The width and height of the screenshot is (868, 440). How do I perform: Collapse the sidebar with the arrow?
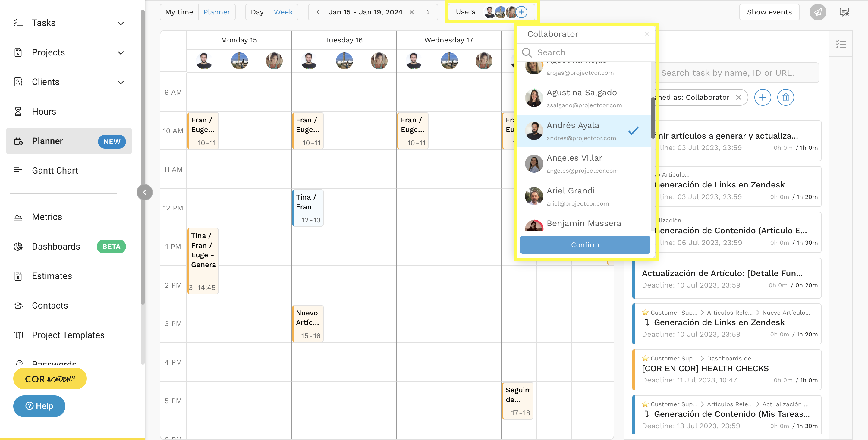point(145,192)
